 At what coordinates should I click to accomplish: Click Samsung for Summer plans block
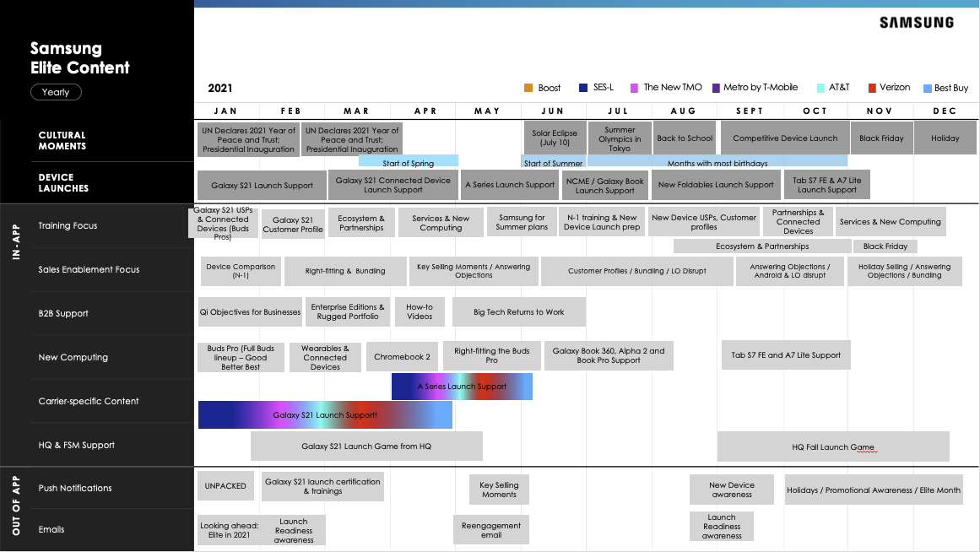[522, 223]
